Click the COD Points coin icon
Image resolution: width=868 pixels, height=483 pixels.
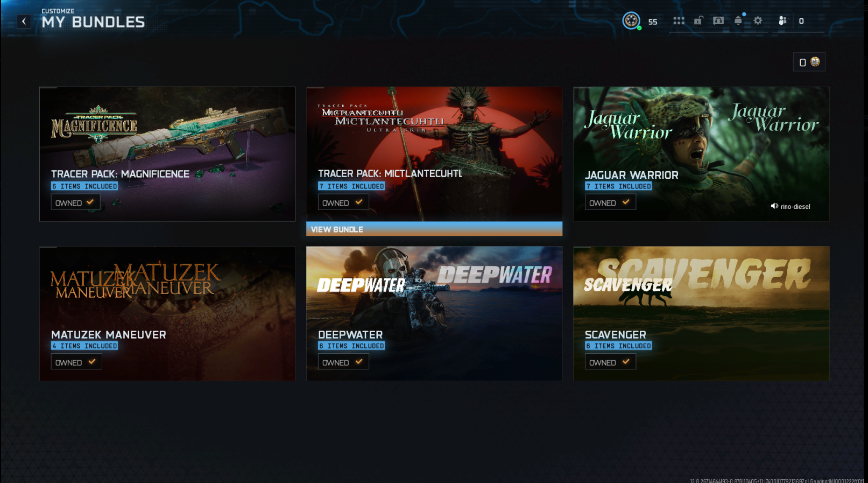click(x=815, y=62)
